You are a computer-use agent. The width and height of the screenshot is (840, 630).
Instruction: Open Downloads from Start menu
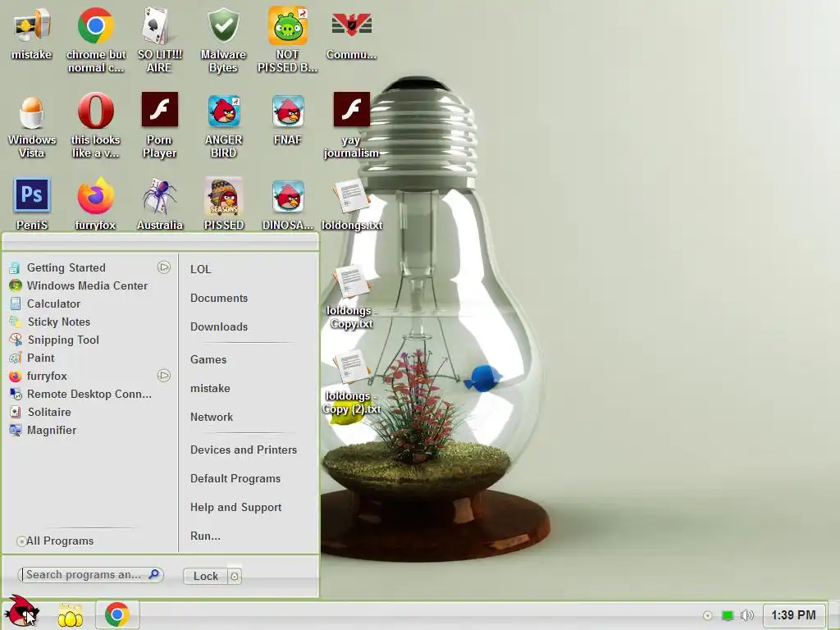218,326
